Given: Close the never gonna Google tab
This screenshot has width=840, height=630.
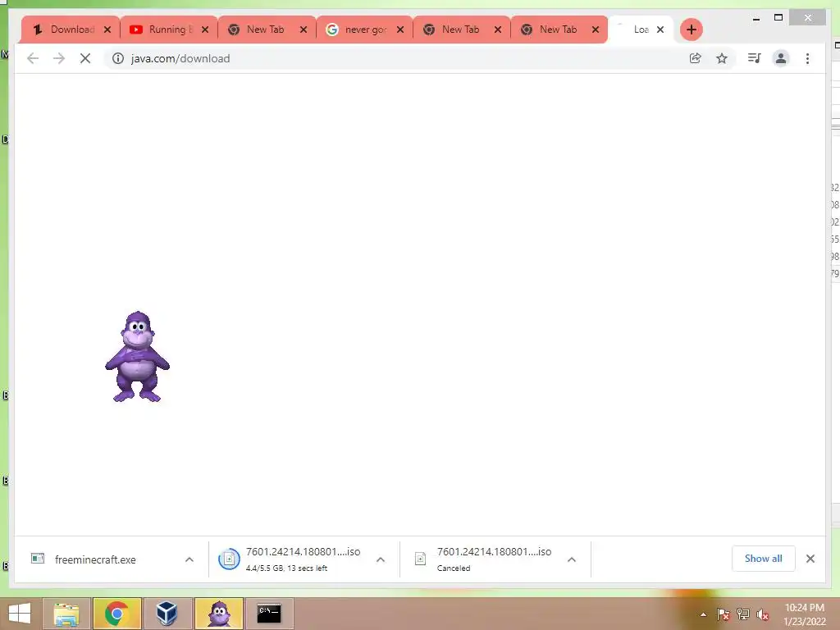Looking at the screenshot, I should click(400, 30).
